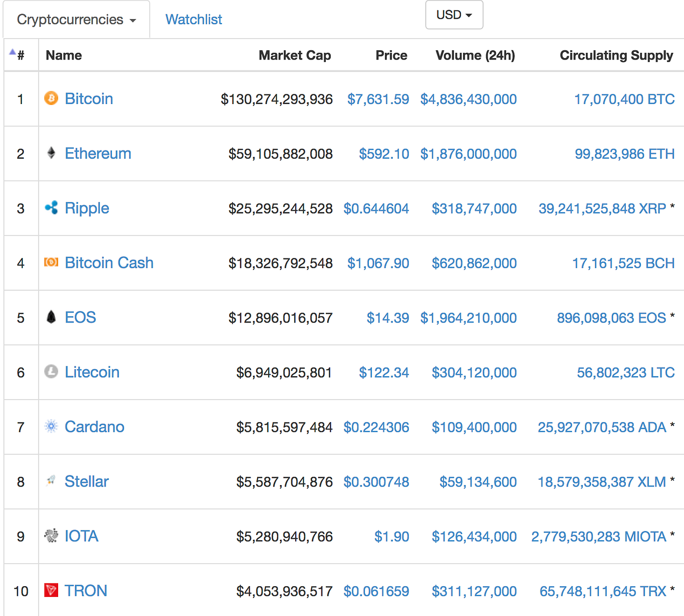This screenshot has width=684, height=616.
Task: Click supply 39,241,525,848 XRP
Action: [602, 209]
